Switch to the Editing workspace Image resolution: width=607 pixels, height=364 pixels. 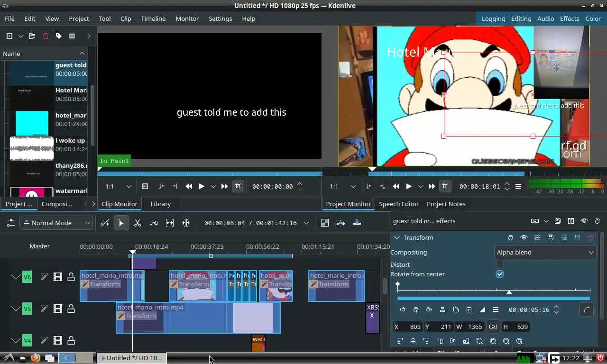(521, 18)
